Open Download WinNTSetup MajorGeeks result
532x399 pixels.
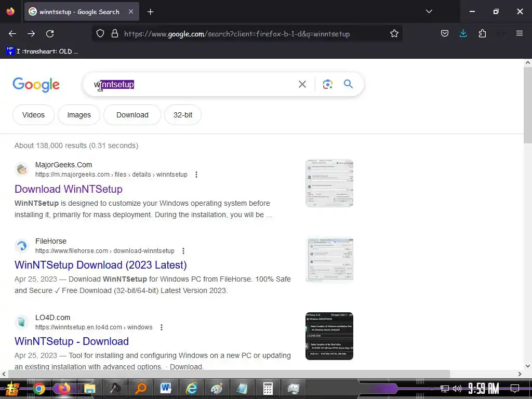[69, 189]
